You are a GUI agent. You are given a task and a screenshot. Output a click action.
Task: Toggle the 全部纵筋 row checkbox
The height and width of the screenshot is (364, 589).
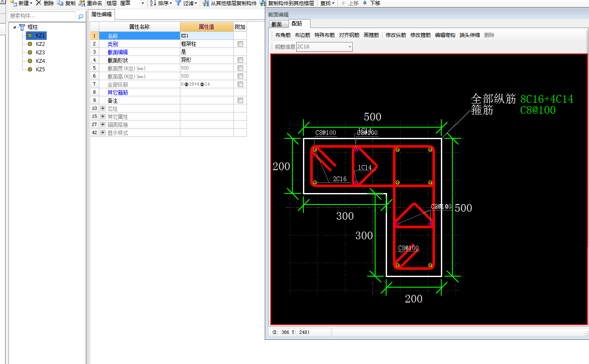[x=240, y=84]
